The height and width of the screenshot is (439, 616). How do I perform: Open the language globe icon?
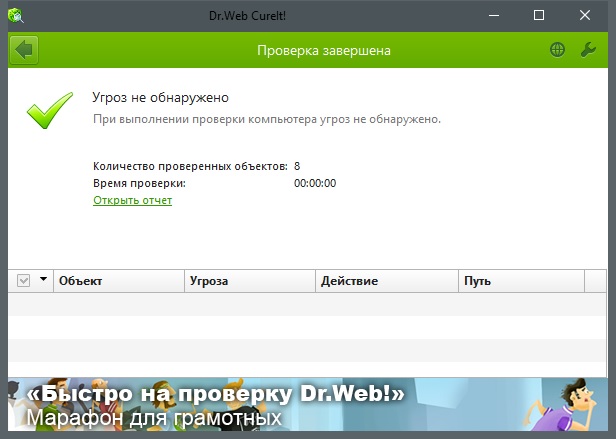coord(557,50)
